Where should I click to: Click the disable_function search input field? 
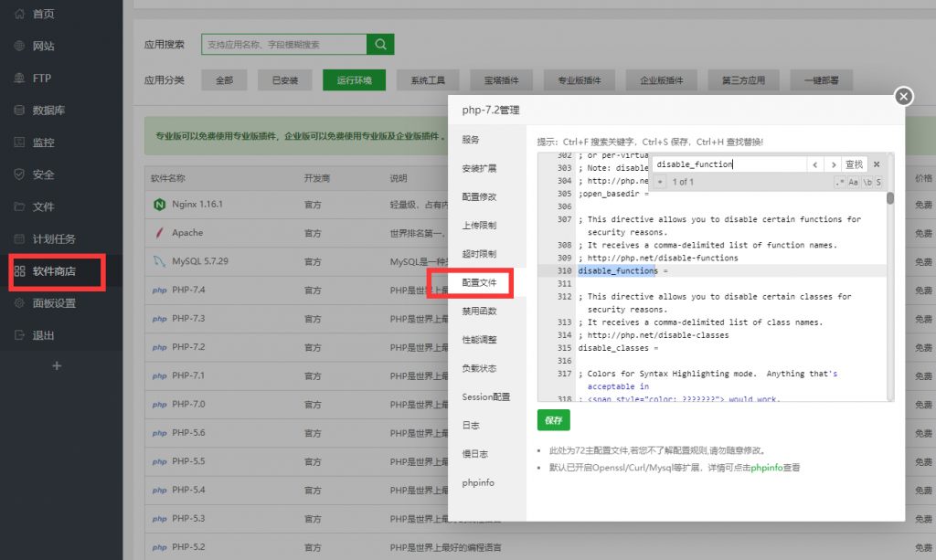point(727,164)
